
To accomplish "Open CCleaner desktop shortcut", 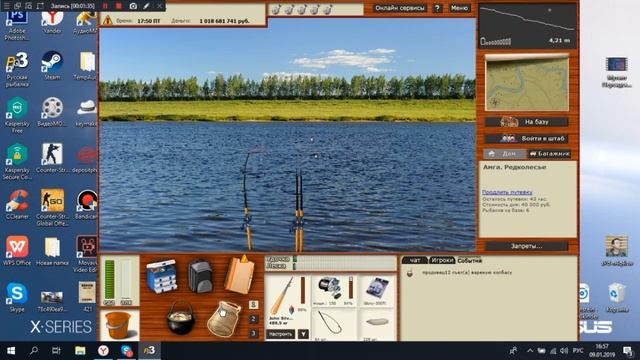I will tap(17, 205).
